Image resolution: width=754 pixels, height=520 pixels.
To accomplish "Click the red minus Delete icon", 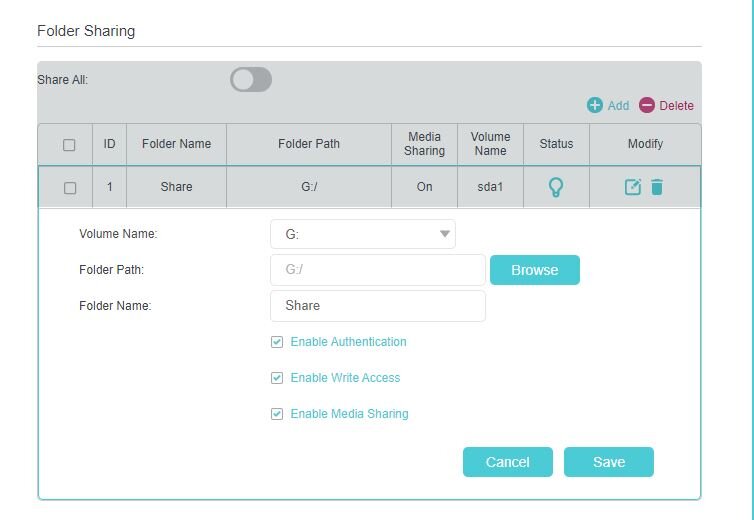I will (647, 105).
